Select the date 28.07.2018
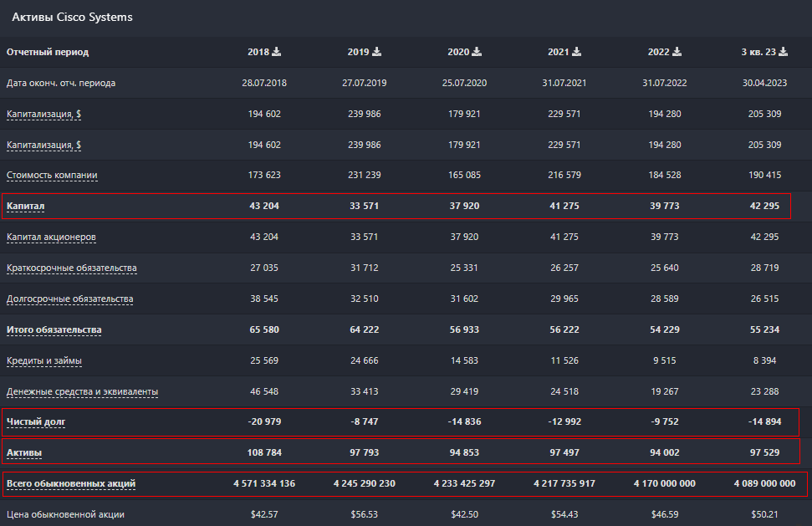 264,83
